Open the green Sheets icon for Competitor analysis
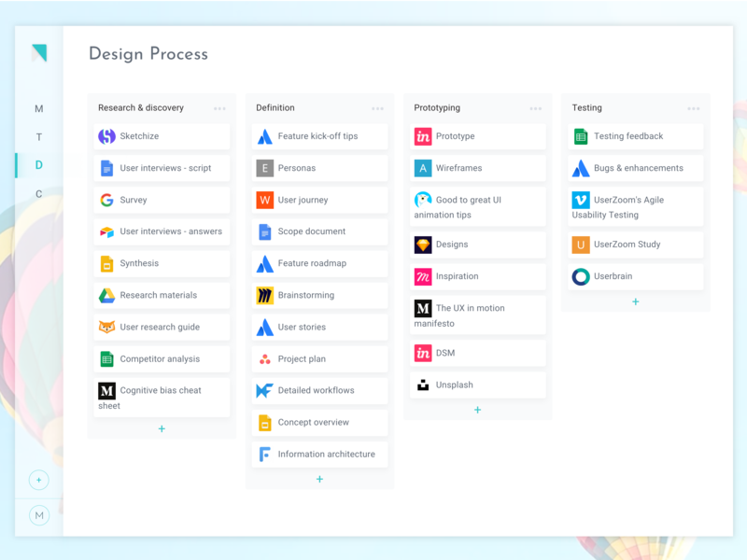Screen dimensions: 747x560 (x=106, y=359)
